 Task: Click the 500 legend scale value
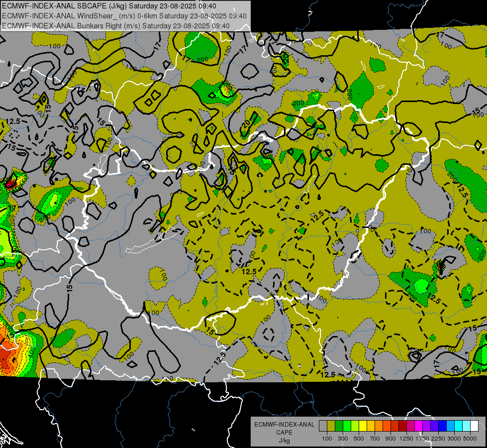click(x=359, y=439)
